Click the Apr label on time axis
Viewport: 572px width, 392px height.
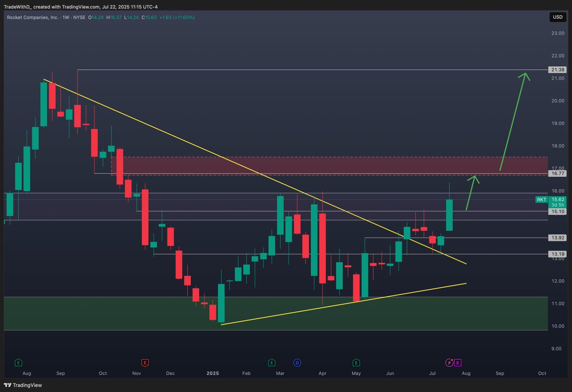tap(322, 373)
